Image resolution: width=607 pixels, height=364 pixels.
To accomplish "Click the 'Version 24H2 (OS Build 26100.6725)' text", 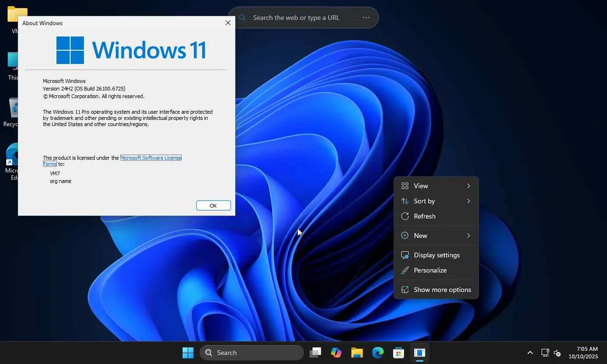I will pos(84,89).
